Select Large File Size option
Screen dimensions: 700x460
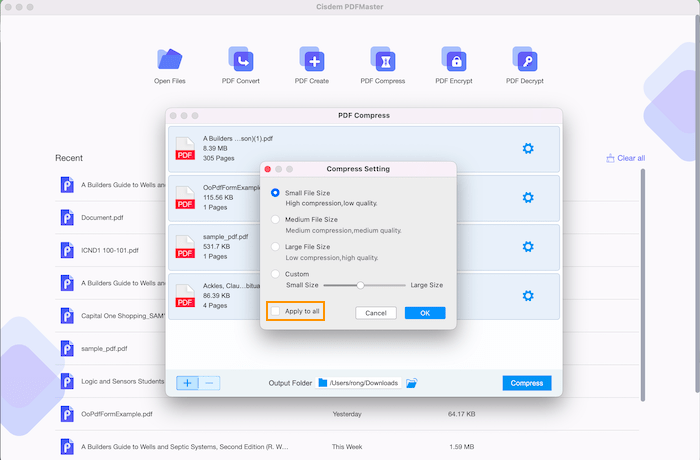275,247
